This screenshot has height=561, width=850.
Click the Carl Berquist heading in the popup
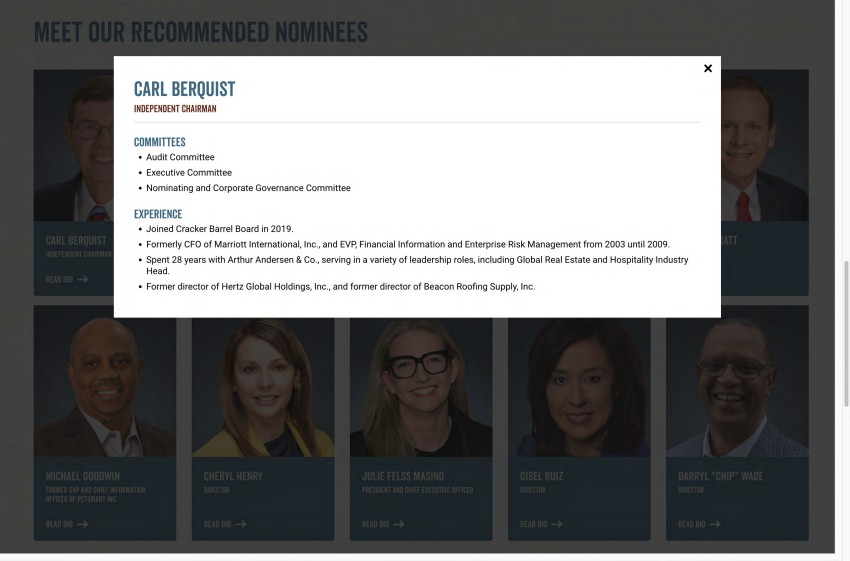pos(184,89)
